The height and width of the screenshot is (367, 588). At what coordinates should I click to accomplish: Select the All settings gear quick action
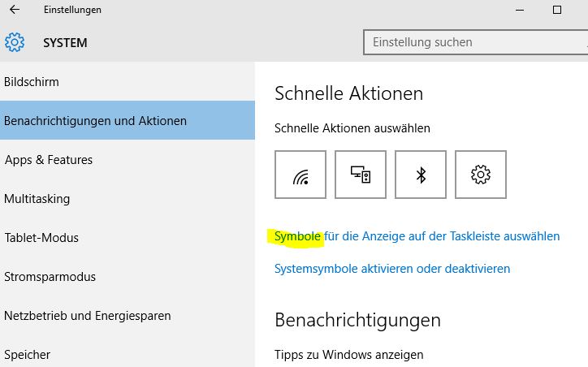(x=480, y=175)
